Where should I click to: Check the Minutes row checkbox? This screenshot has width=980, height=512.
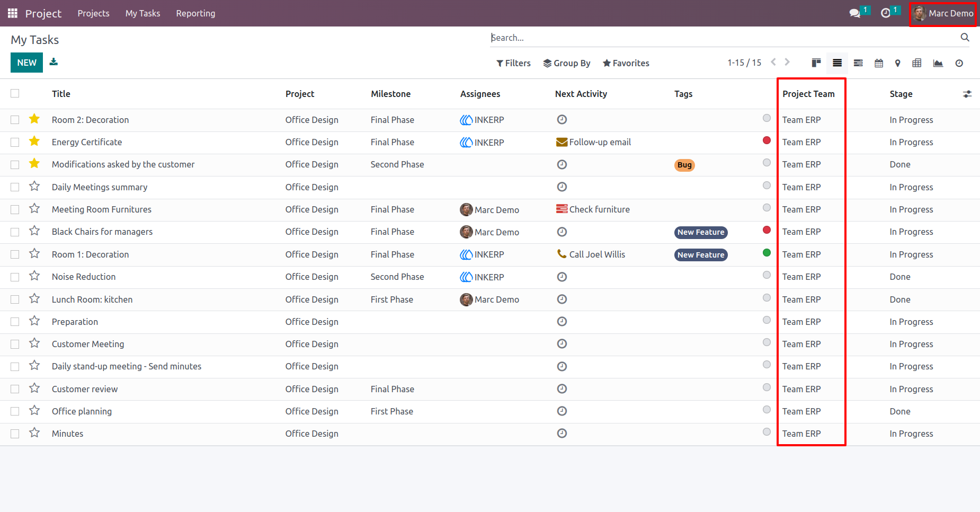pyautogui.click(x=15, y=434)
